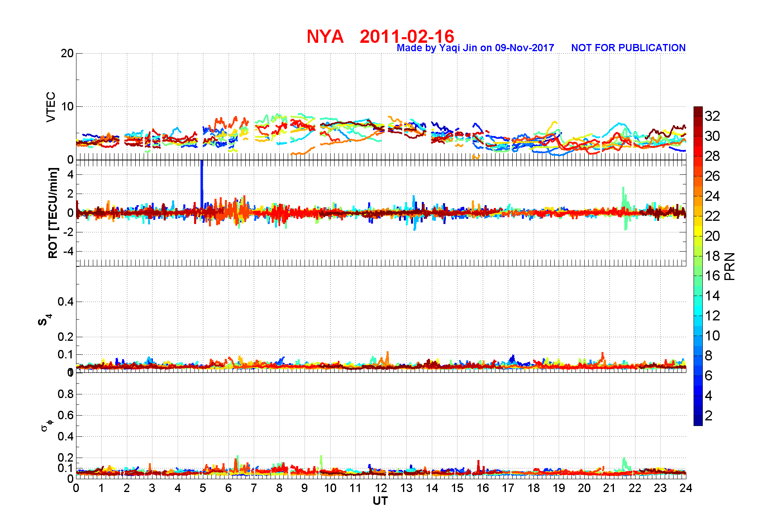Click the "0.4" tick on the S4 axis
This screenshot has width=762, height=532.
tap(66, 302)
